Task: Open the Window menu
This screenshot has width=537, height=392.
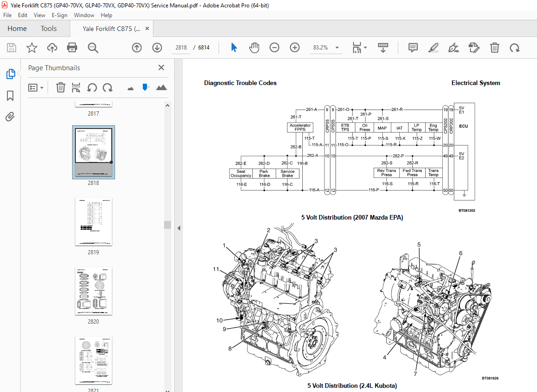Action: point(84,15)
